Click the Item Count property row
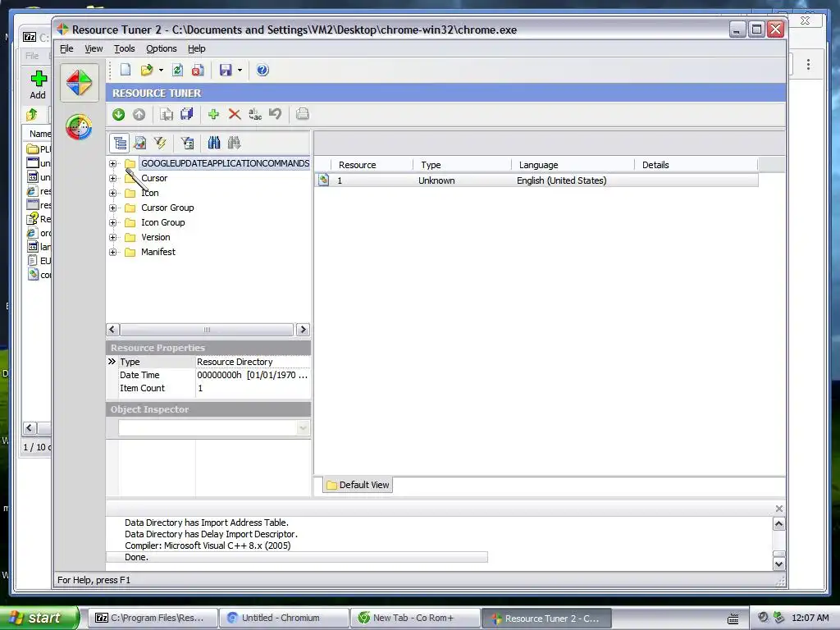 [x=208, y=388]
